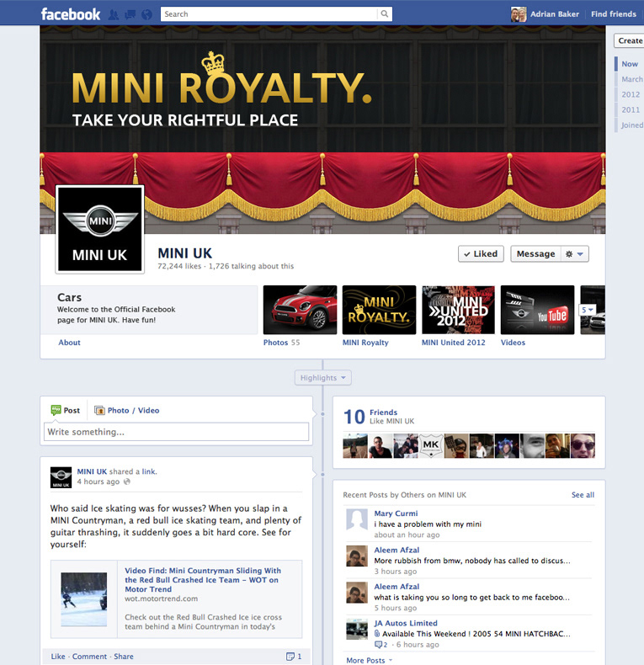Open the notifications globe icon
The width and height of the screenshot is (644, 665).
point(146,15)
